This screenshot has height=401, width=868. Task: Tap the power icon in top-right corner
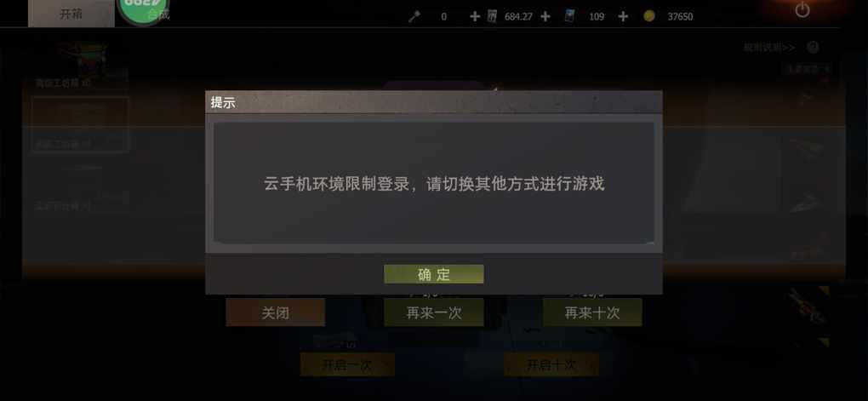[x=802, y=9]
